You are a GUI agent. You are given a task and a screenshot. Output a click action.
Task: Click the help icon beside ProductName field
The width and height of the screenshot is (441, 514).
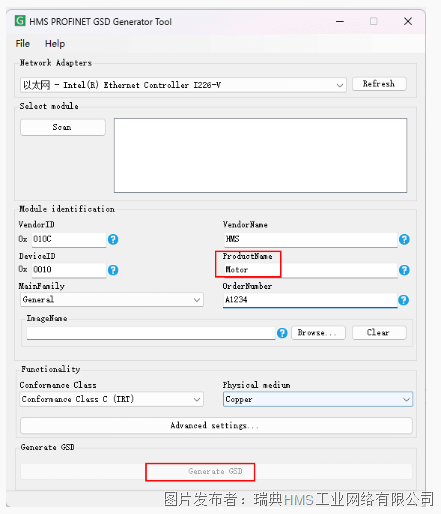404,270
